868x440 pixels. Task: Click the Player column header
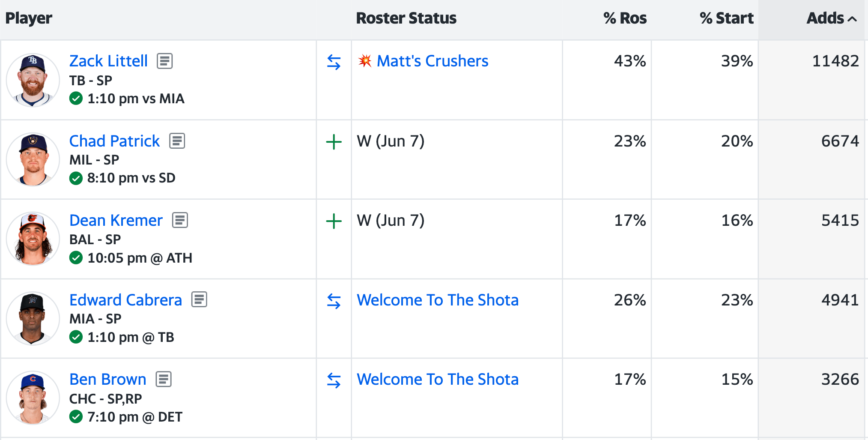click(29, 18)
